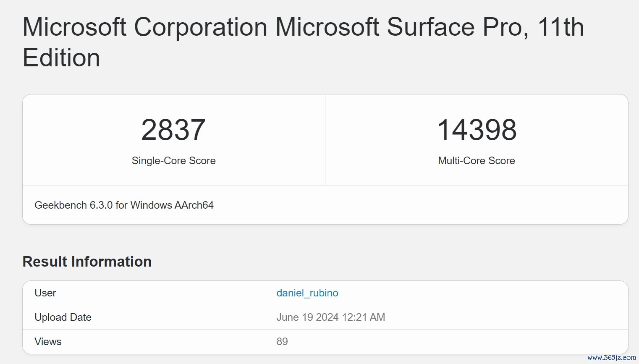Click the Result Information heading
Screen dimensions: 639x364
pos(87,262)
